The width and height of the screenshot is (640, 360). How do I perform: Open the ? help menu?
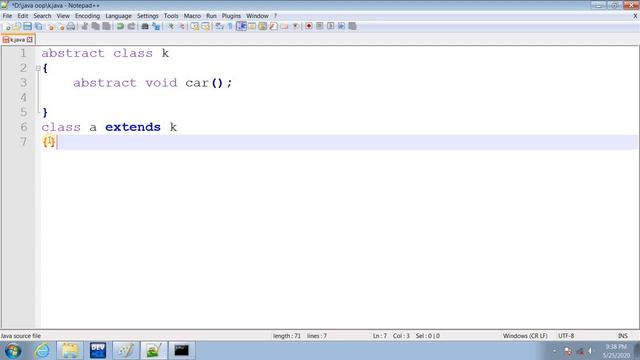pyautogui.click(x=275, y=16)
